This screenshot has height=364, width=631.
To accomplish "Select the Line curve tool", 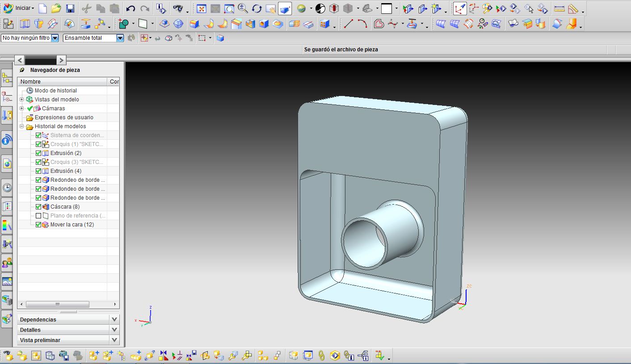I will coord(349,24).
